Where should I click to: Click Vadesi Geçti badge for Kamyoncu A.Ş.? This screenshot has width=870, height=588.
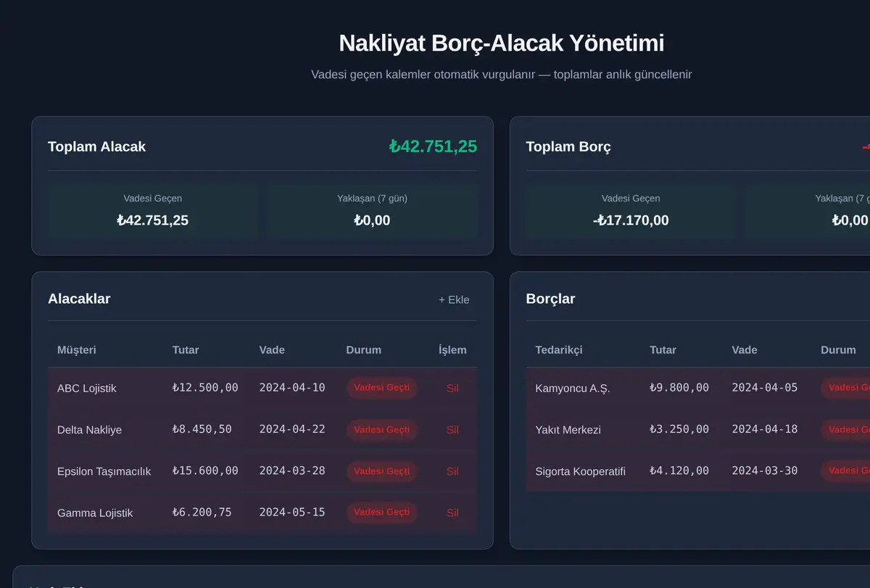point(845,388)
